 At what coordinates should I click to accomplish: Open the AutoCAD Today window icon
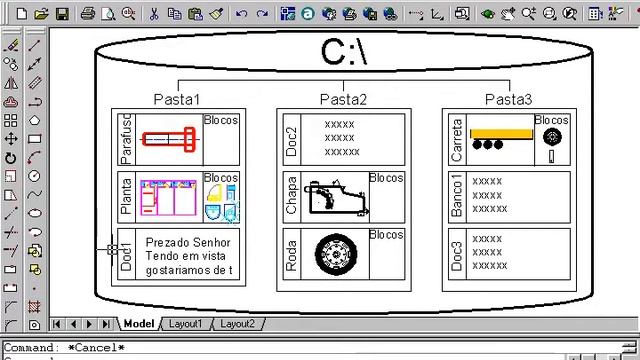[x=288, y=14]
